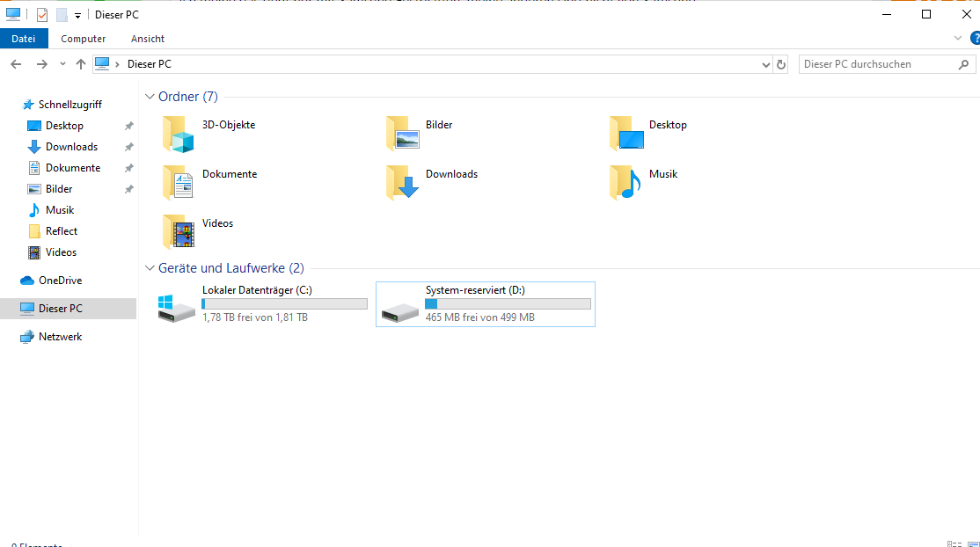The width and height of the screenshot is (980, 547).
Task: Go up one folder level
Action: [x=80, y=63]
